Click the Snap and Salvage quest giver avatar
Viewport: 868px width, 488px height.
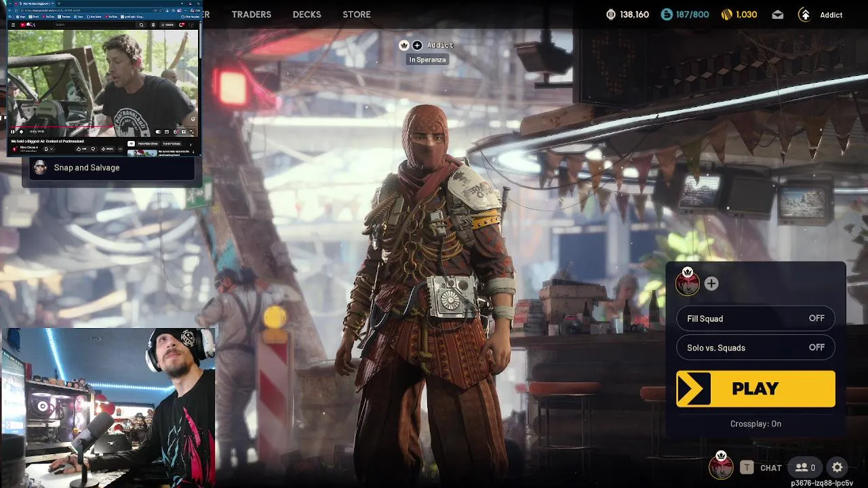click(x=40, y=167)
